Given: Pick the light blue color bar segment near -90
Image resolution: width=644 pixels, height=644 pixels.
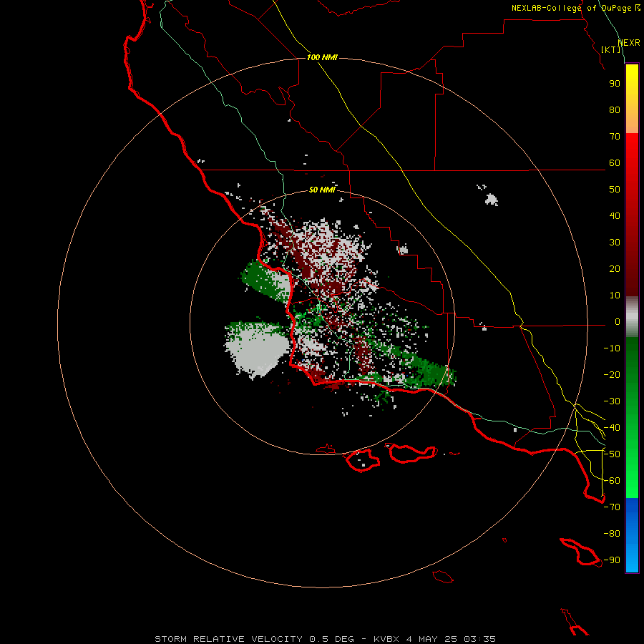Looking at the screenshot, I should [632, 560].
